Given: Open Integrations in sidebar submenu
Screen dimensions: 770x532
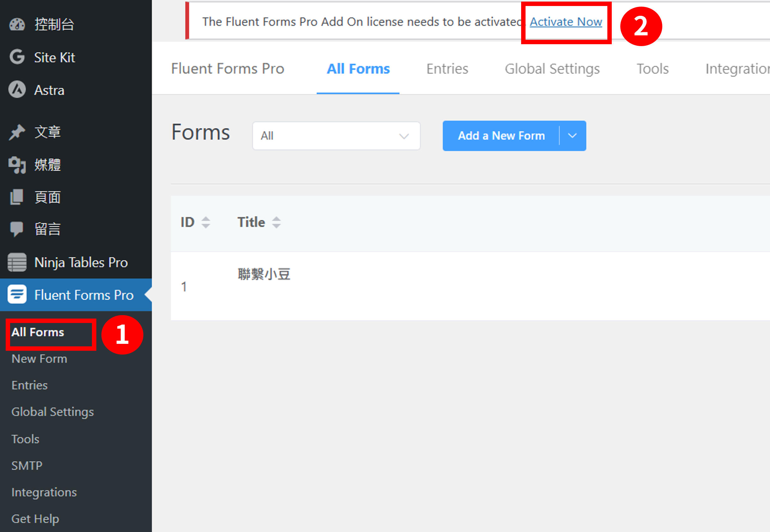Looking at the screenshot, I should click(x=44, y=493).
